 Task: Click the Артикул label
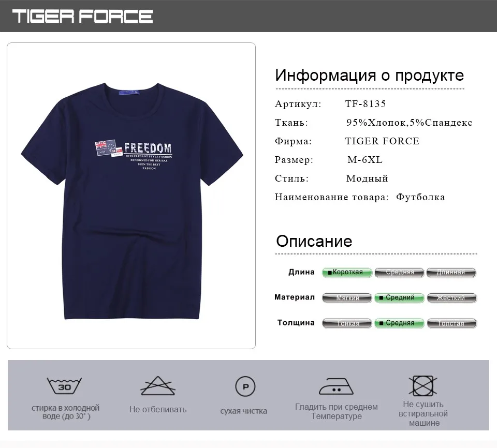point(298,104)
